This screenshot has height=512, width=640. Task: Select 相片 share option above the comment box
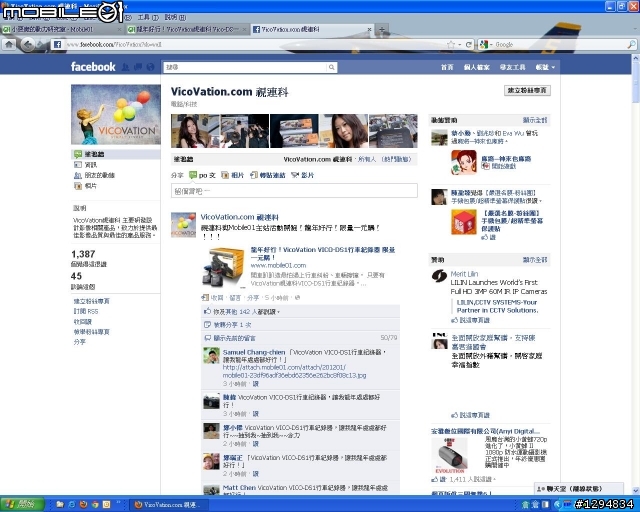[x=233, y=175]
